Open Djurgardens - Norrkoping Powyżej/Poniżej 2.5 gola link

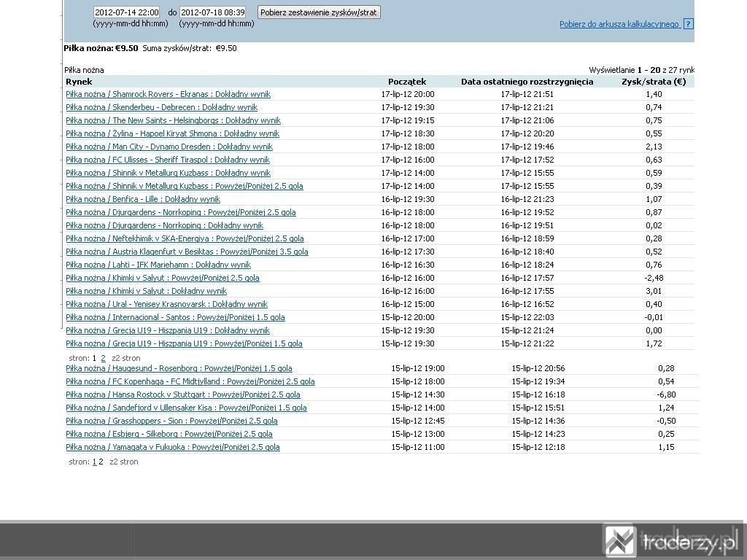pyautogui.click(x=181, y=212)
